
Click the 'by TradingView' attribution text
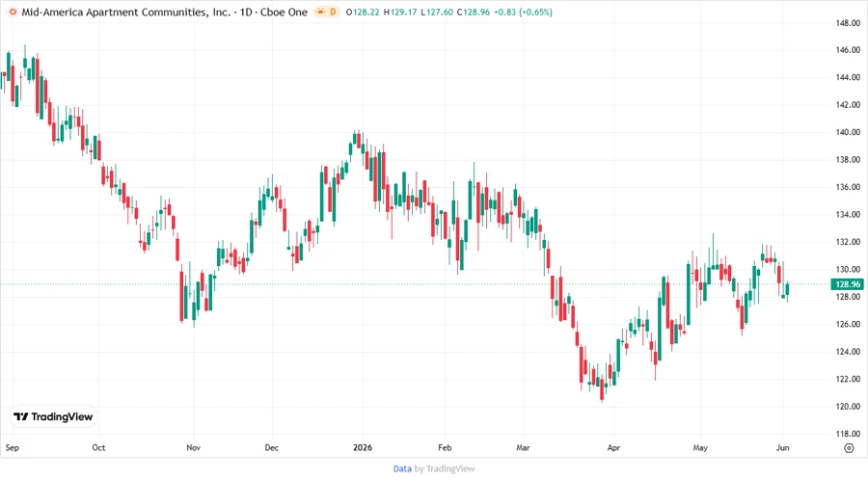coord(445,468)
